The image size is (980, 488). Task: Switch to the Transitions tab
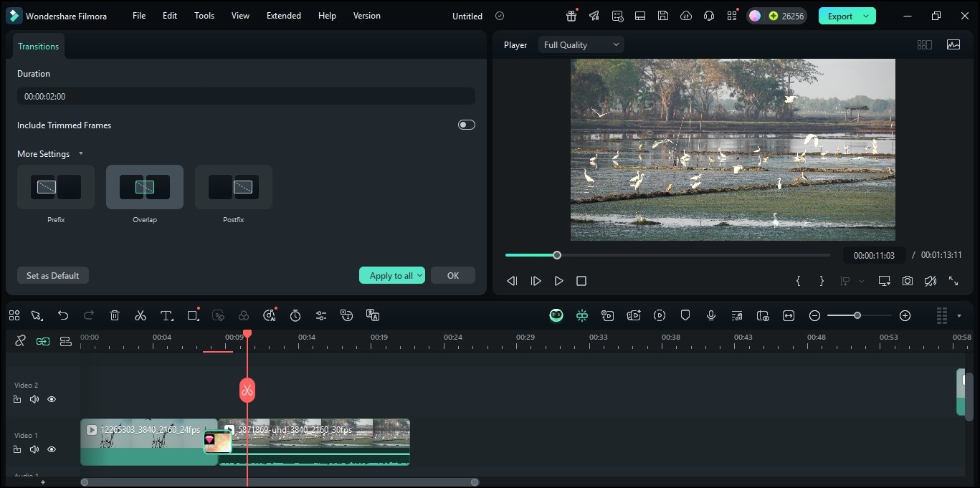(38, 46)
